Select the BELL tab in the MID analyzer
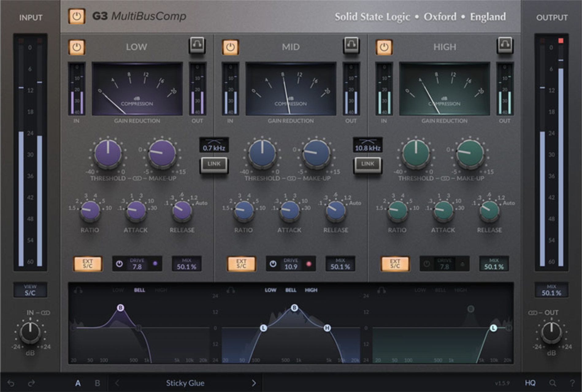The image size is (582, 392). click(x=291, y=290)
